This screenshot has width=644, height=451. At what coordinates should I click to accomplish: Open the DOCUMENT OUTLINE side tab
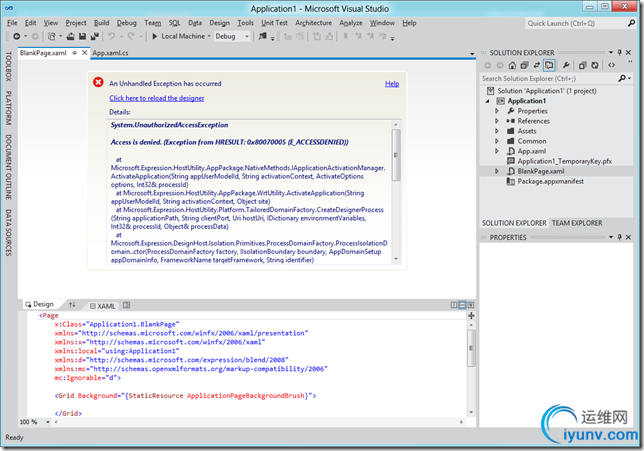coord(9,167)
